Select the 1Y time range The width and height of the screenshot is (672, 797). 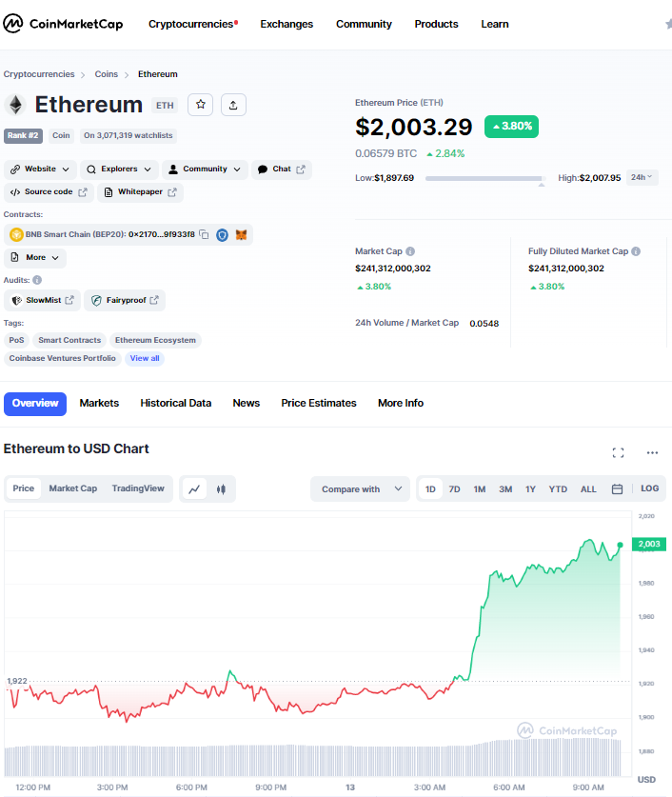coord(530,489)
